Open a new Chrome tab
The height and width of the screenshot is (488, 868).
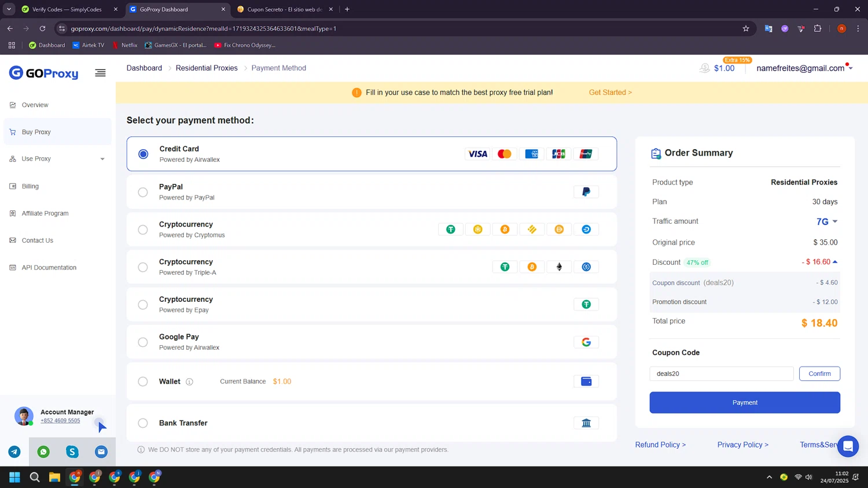347,9
